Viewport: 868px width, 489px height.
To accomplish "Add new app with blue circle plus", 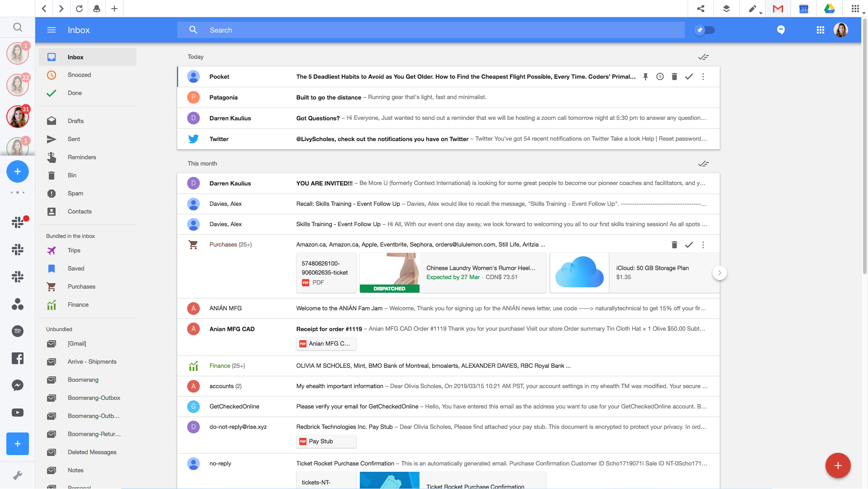I will tap(18, 171).
